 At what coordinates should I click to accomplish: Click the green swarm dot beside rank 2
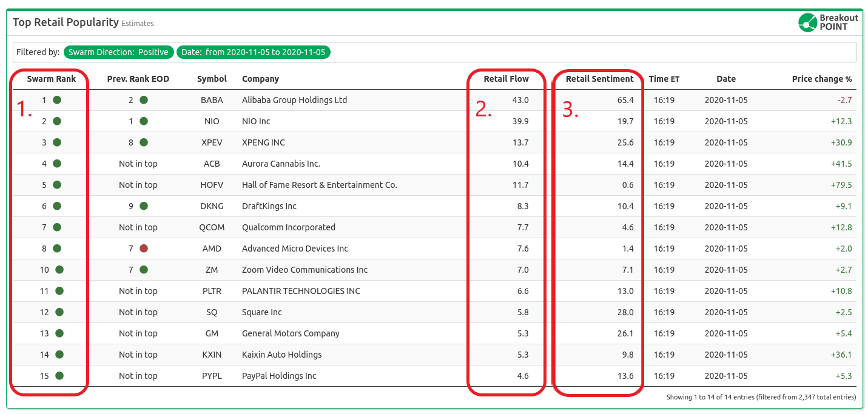(x=56, y=121)
